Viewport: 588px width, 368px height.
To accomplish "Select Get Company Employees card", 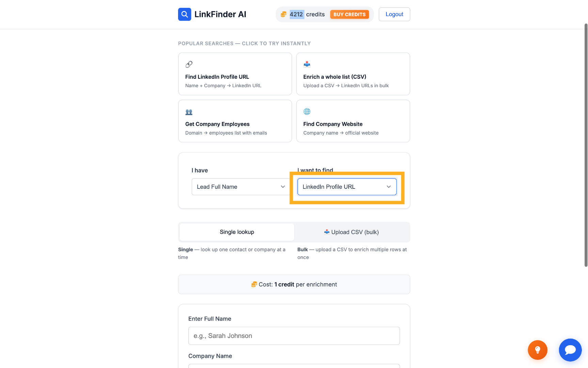I will [x=235, y=121].
